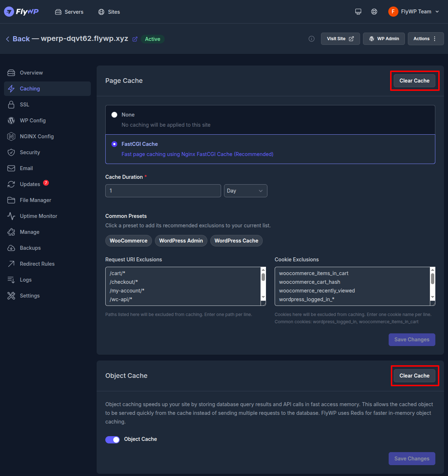Click the FlyWP Team avatar

coord(393,12)
